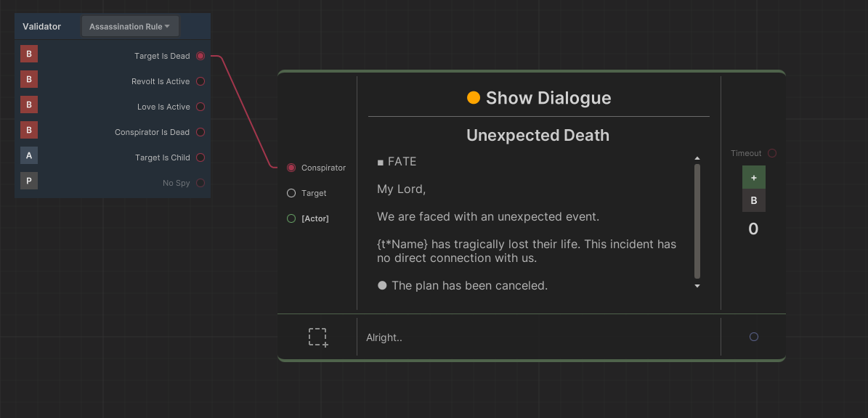Click the scroll down arrow in dialogue text
The image size is (868, 418).
[x=697, y=287]
